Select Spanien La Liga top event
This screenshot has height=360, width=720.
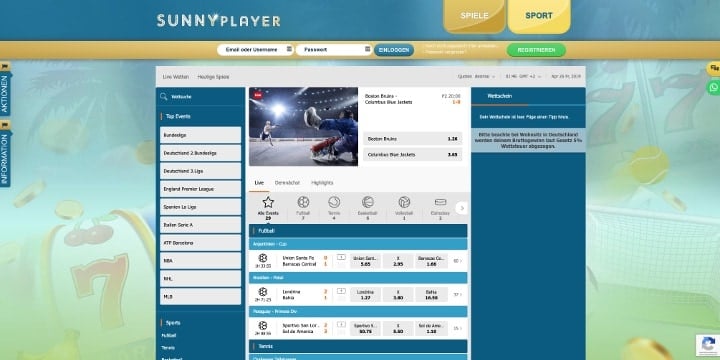point(200,207)
